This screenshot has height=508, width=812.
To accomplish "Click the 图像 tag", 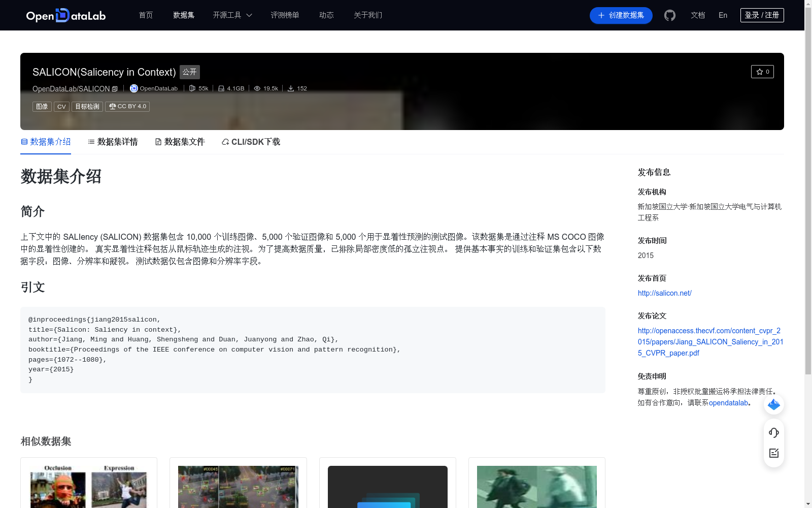I will click(42, 107).
